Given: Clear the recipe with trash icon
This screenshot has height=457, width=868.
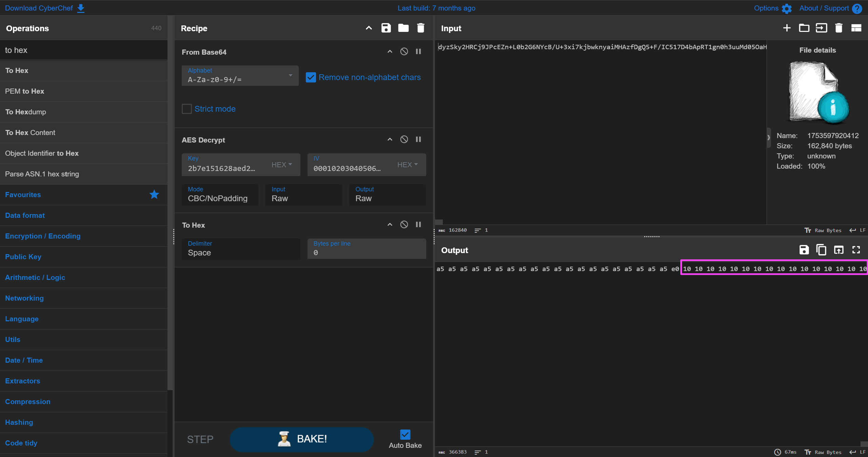Looking at the screenshot, I should coord(420,28).
